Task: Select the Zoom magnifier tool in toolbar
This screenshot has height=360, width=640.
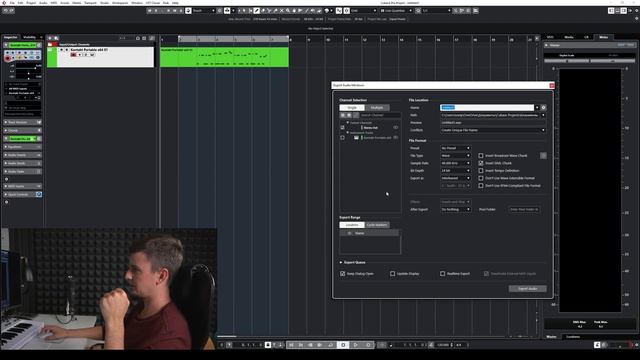Action: pos(288,11)
